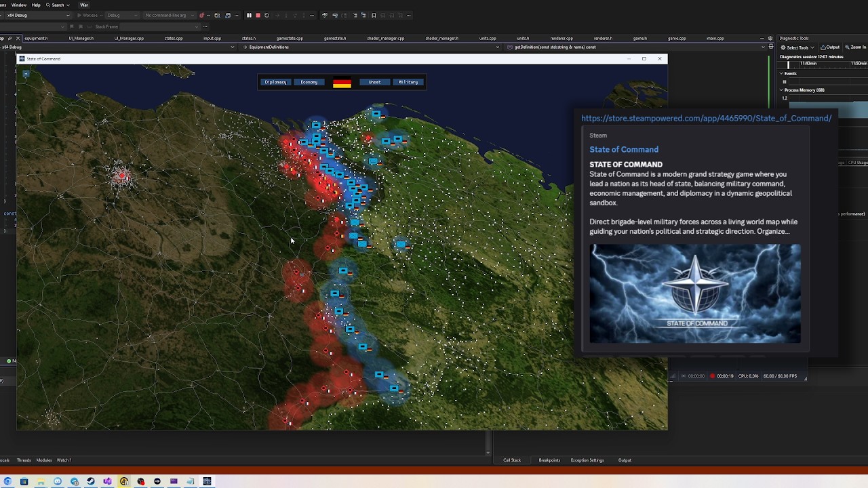Click the red record dot in the performance bar

[713, 376]
